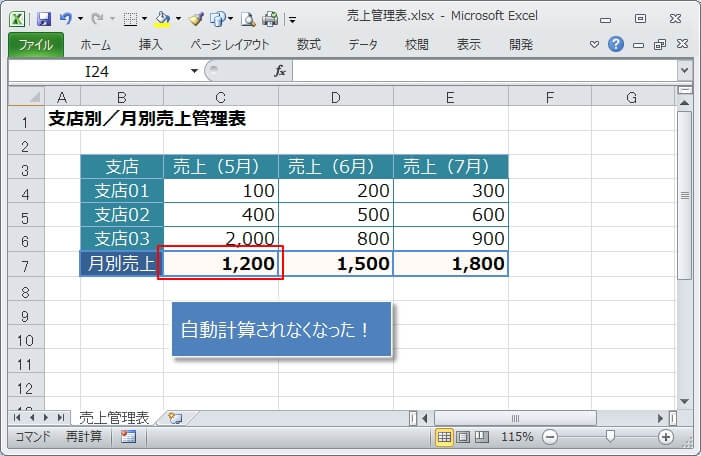Click the Paste icon in Quick Access Toolbar
701x456 pixels.
[218, 19]
